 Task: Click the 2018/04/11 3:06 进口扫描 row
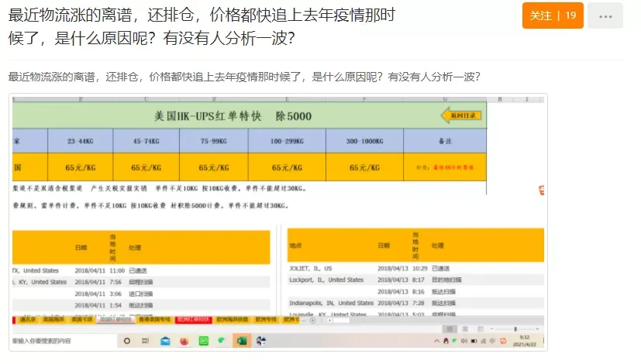[141, 294]
